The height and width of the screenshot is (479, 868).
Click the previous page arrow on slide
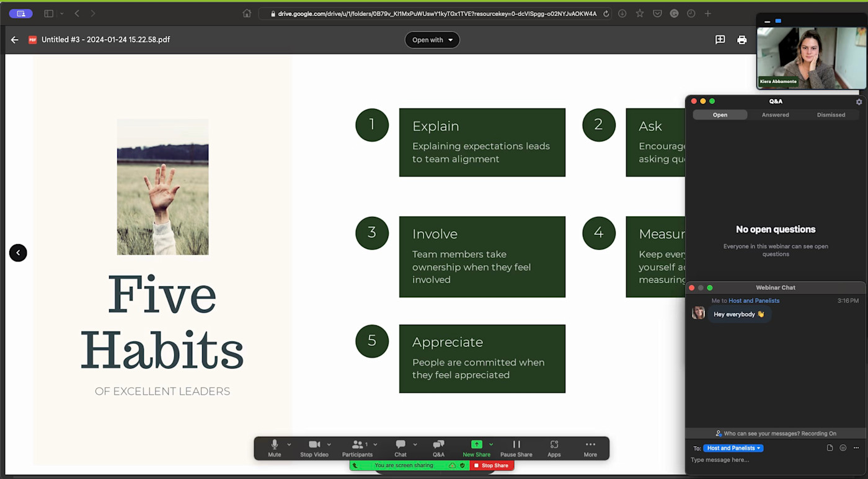18,253
